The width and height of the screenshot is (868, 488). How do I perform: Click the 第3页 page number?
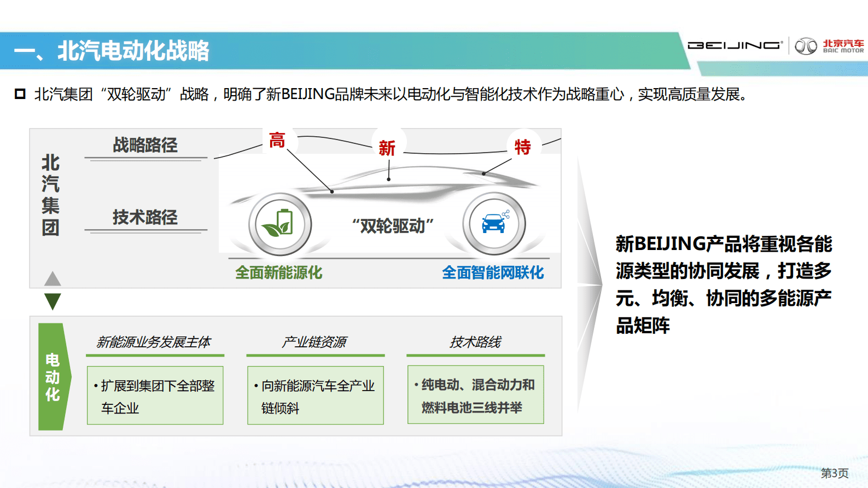click(x=835, y=473)
